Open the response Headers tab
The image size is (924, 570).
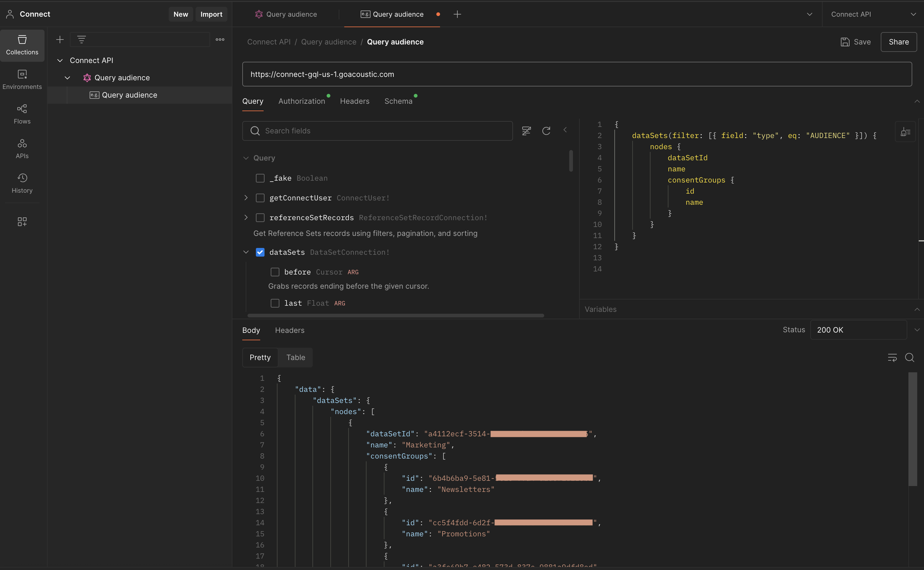[x=290, y=330]
